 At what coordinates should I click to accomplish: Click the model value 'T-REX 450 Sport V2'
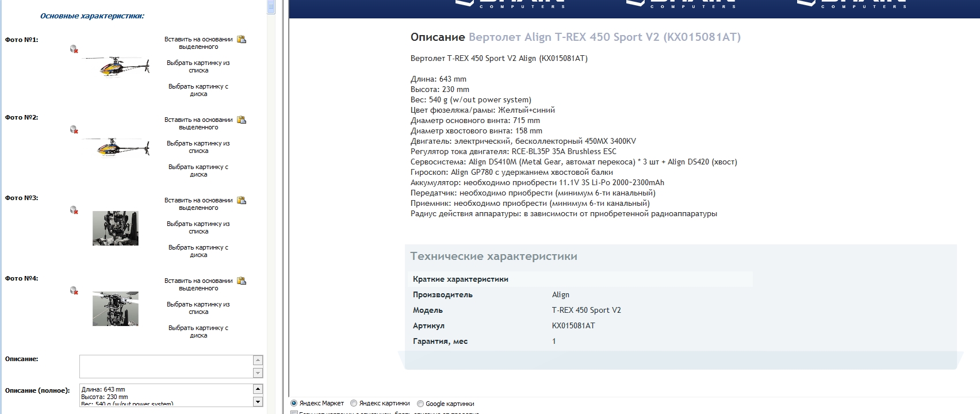click(587, 310)
